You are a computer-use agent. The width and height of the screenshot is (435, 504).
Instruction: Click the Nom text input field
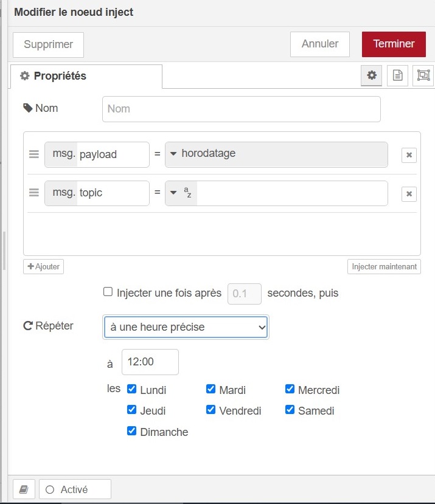(241, 109)
